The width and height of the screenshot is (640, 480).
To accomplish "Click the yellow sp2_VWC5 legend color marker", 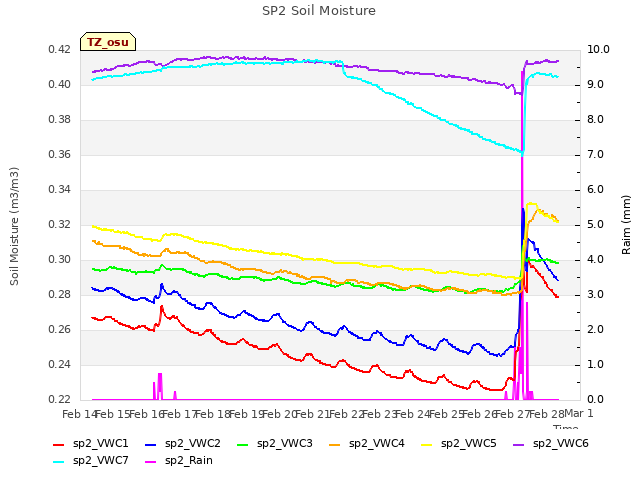I will point(427,445).
